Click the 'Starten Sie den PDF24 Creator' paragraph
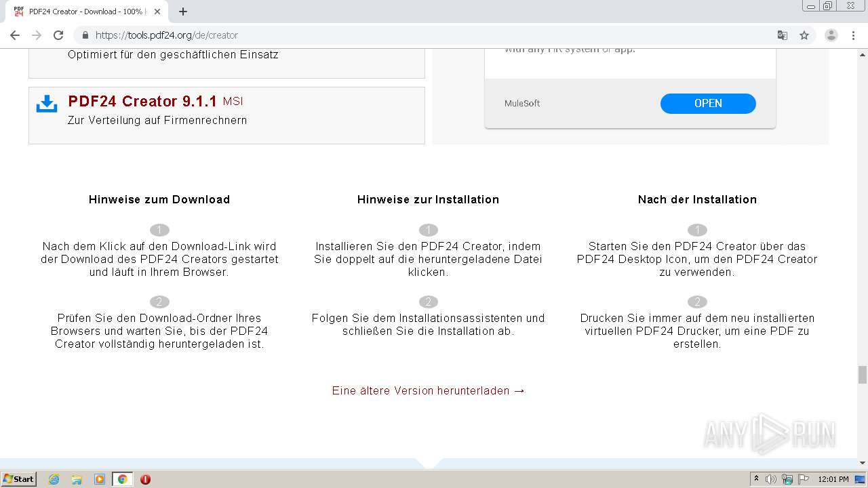Screen dimensions: 868x488 coord(697,259)
